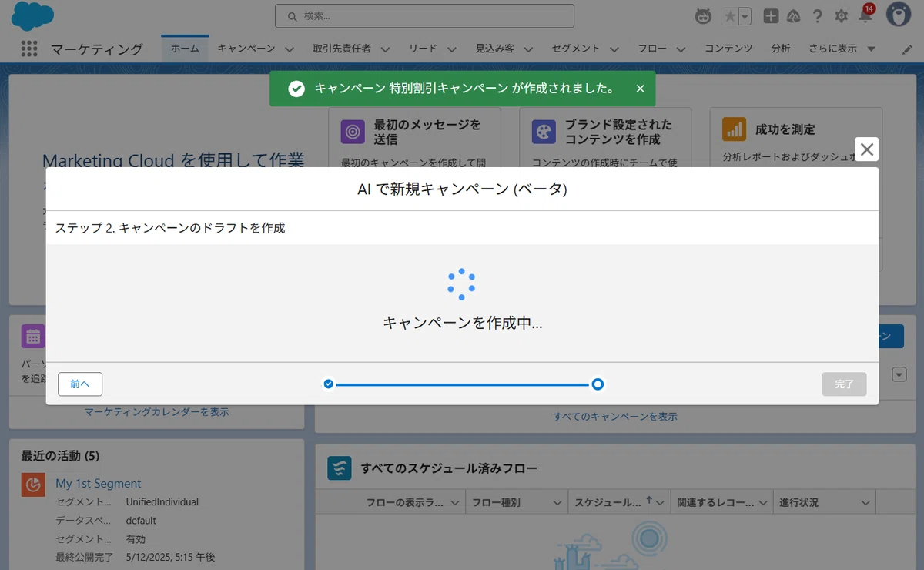The height and width of the screenshot is (570, 924).
Task: Open すべてのキャンペーンを表示 link
Action: coord(615,416)
